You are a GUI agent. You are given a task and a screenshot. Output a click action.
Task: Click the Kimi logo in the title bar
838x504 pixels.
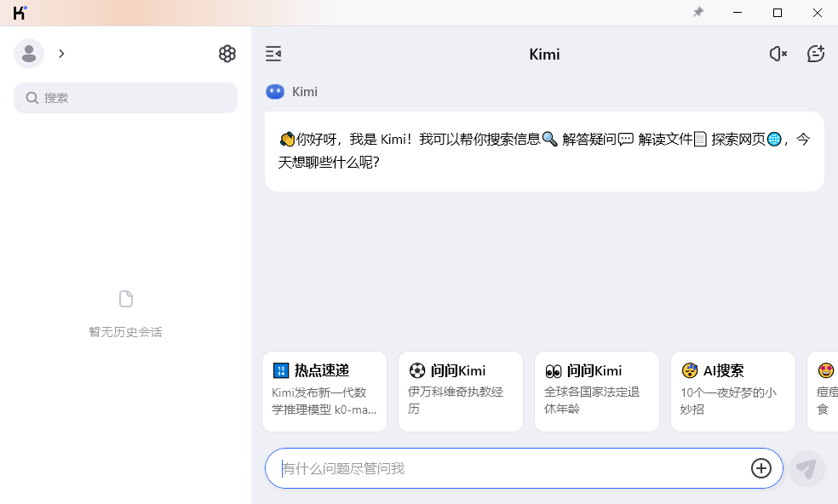(19, 13)
